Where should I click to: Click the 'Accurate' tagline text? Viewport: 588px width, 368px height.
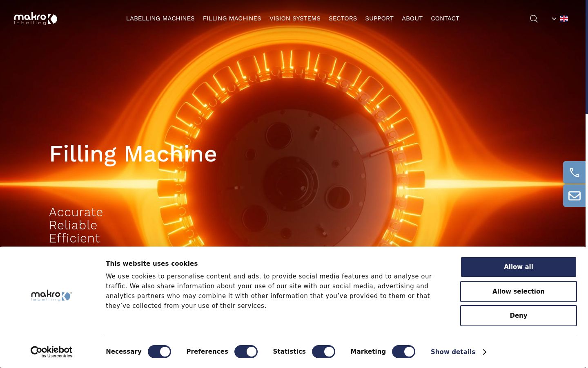tap(76, 212)
